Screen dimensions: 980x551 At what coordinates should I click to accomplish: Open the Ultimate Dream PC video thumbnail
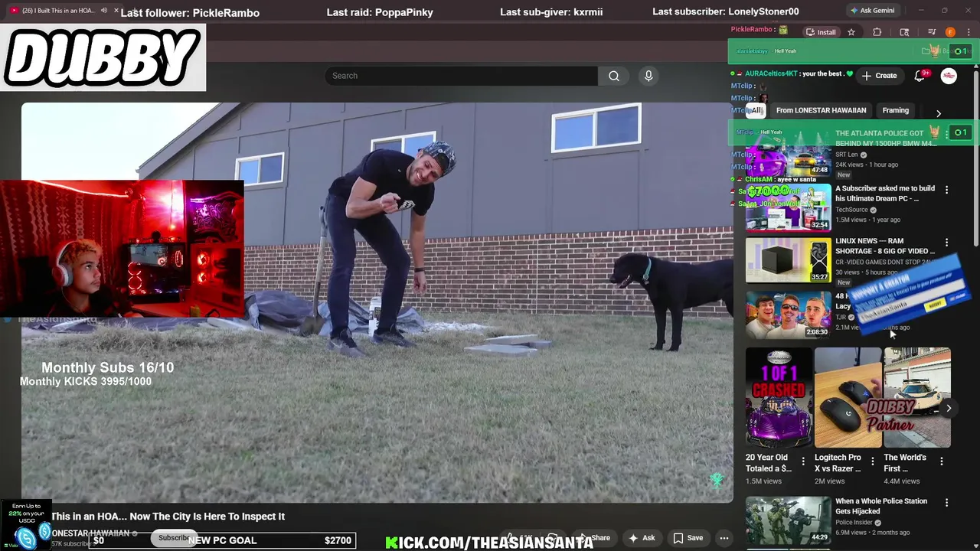point(788,207)
